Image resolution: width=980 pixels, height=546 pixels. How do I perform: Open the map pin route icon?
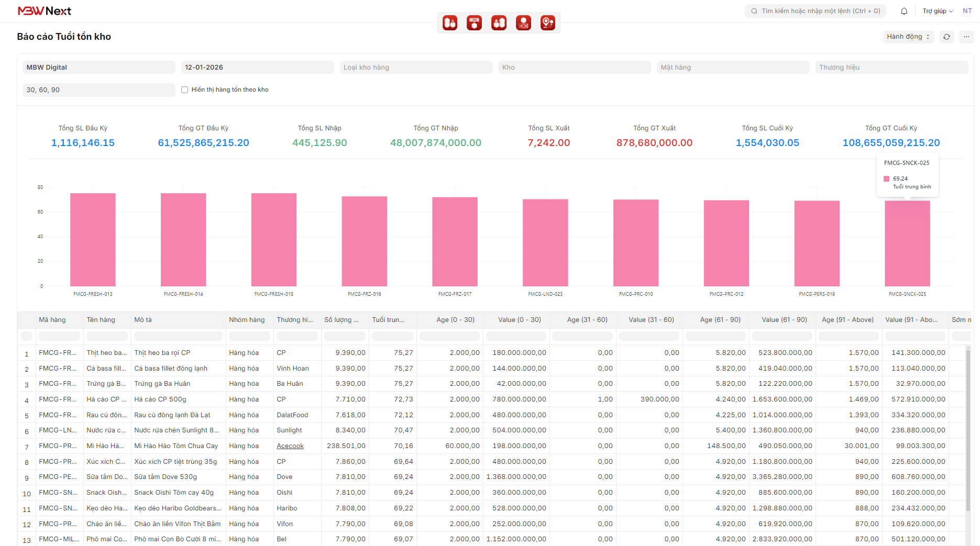547,23
